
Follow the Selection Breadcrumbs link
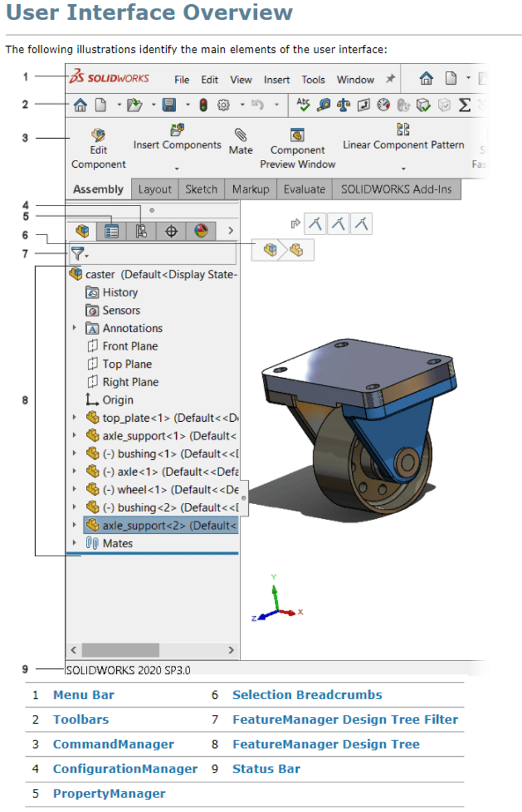click(307, 695)
